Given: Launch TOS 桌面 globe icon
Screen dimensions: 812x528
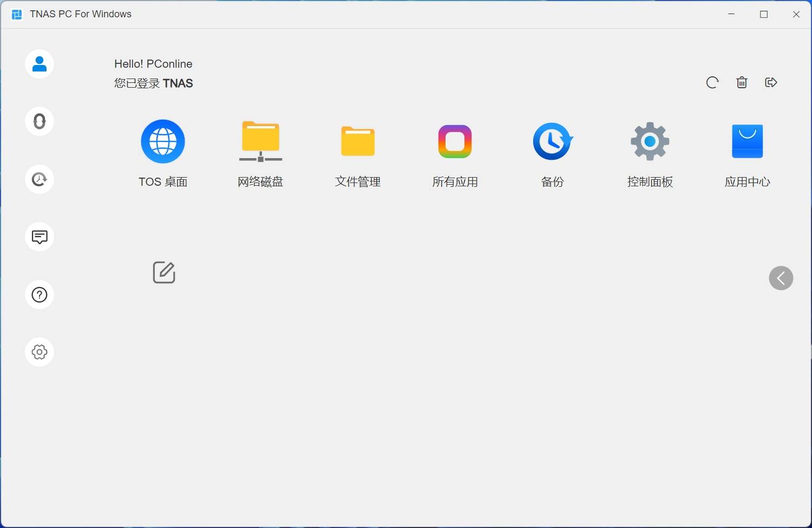Looking at the screenshot, I should [163, 141].
